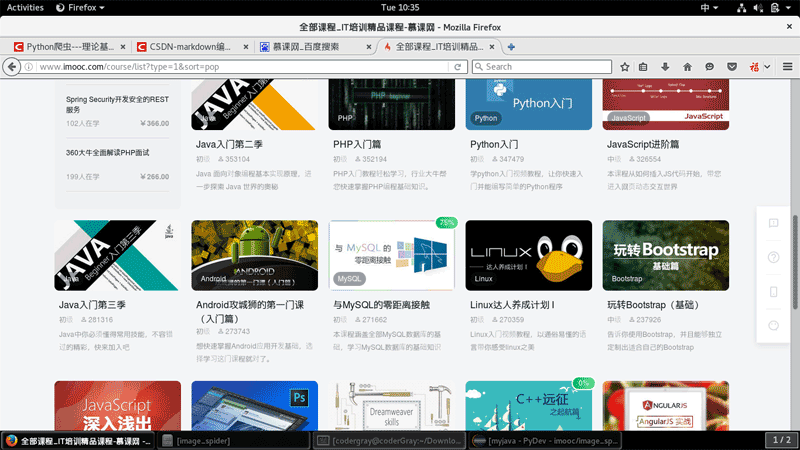Click the clock Tue 10:35
Viewport: 800px width, 450px height.
(x=400, y=8)
